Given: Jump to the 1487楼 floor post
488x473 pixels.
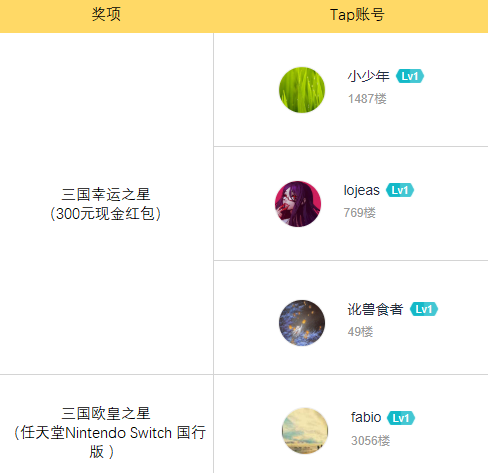Looking at the screenshot, I should [367, 99].
